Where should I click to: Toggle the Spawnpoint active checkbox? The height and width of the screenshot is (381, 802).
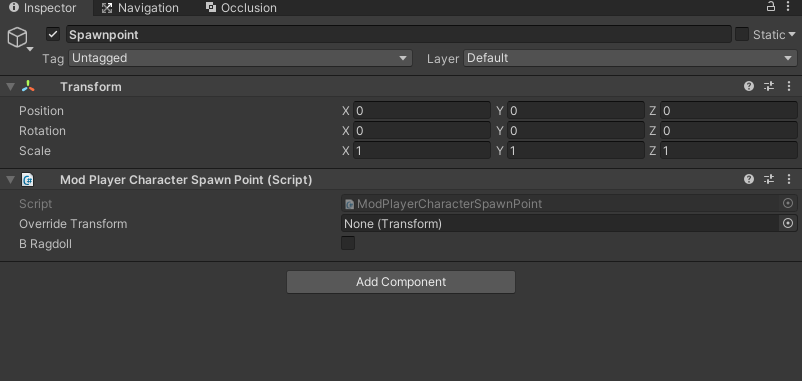click(x=53, y=34)
